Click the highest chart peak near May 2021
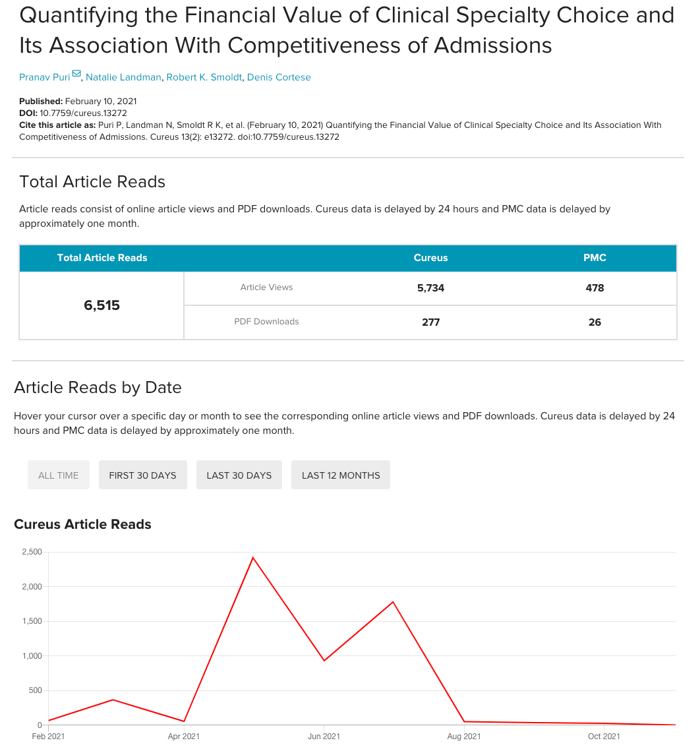This screenshot has width=700, height=753. (253, 558)
